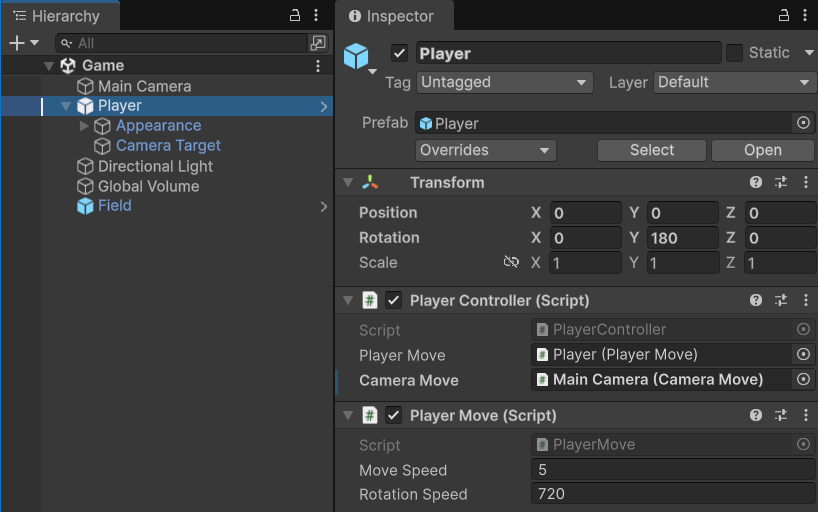818x512 pixels.
Task: Open cube icon type dropdown arrow
Action: (x=372, y=72)
